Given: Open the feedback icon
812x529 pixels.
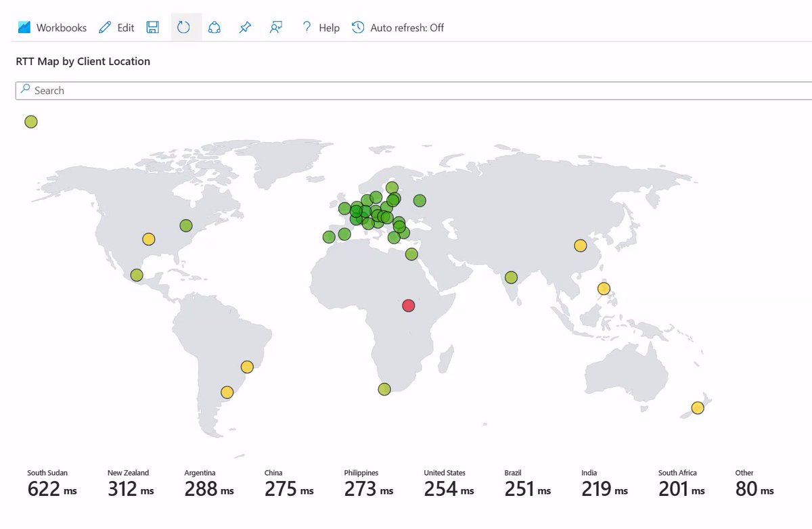Looking at the screenshot, I should coord(275,28).
